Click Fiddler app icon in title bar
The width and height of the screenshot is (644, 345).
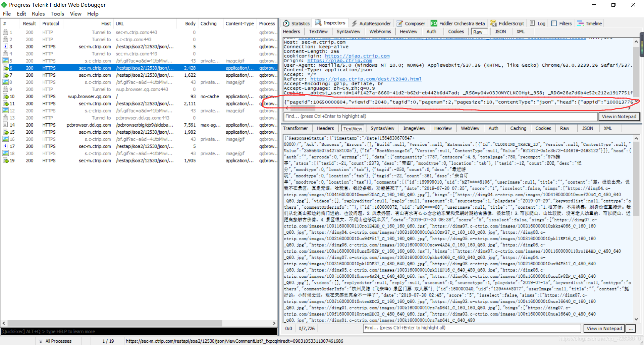click(x=4, y=5)
